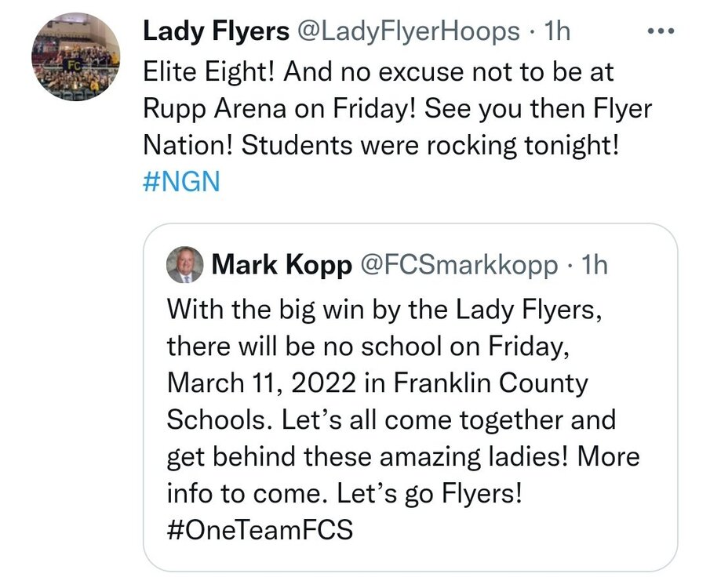Click the quoted tweet's 1h timestamp
The height and width of the screenshot is (588, 710).
(595, 265)
